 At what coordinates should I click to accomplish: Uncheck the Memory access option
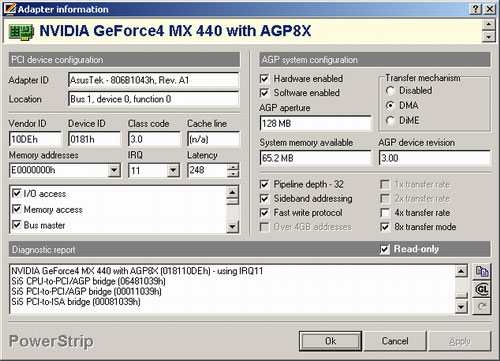click(x=17, y=209)
